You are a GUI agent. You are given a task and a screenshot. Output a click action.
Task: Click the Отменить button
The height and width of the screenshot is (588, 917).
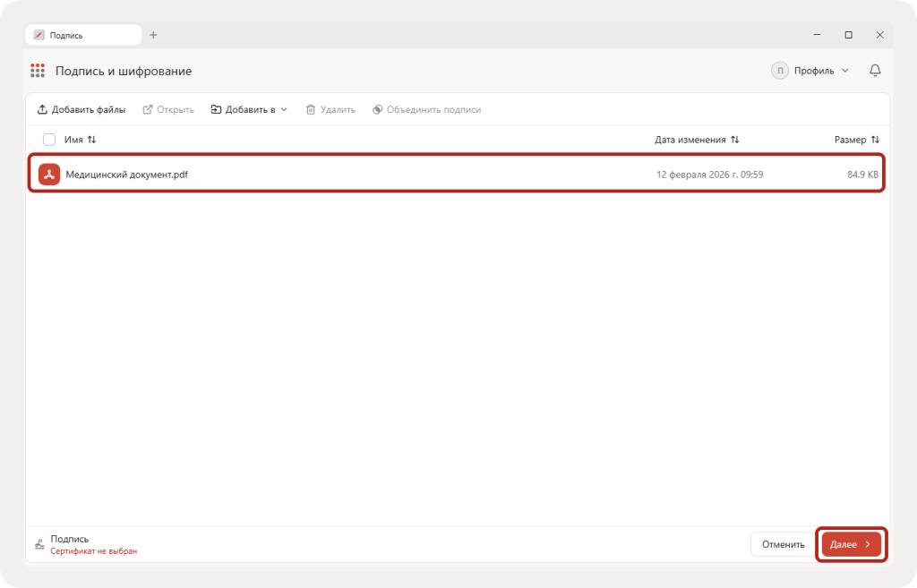coord(783,544)
